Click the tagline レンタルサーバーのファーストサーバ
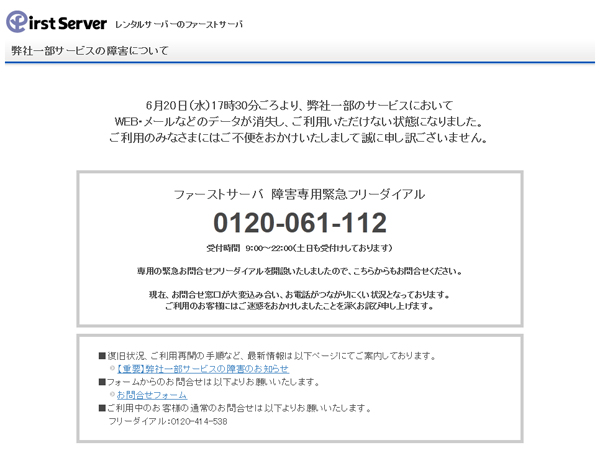 [x=178, y=24]
